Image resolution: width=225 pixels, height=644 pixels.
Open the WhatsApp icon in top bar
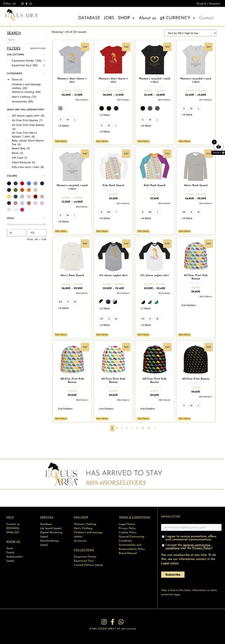click(x=31, y=4)
